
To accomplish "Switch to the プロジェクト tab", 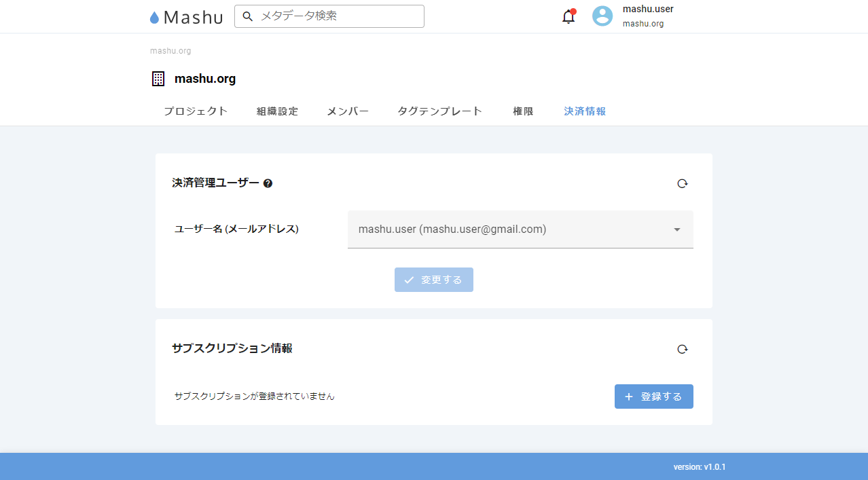I will 196,111.
